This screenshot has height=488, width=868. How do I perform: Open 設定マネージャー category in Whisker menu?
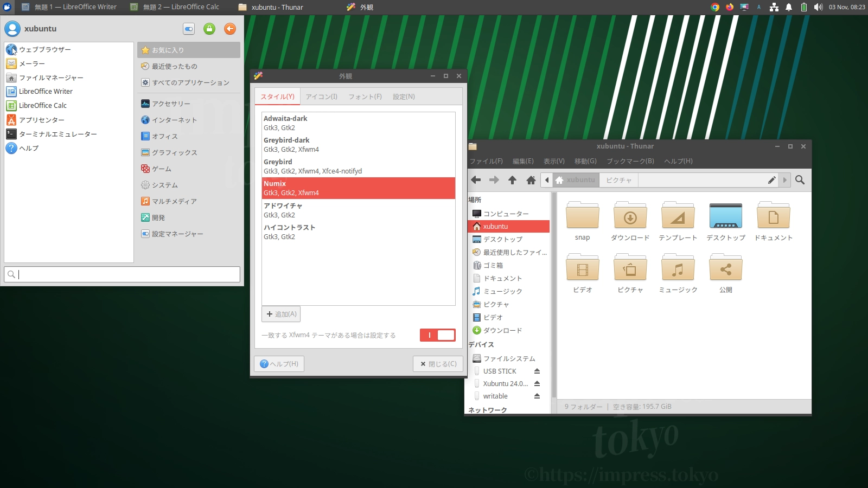click(189, 234)
